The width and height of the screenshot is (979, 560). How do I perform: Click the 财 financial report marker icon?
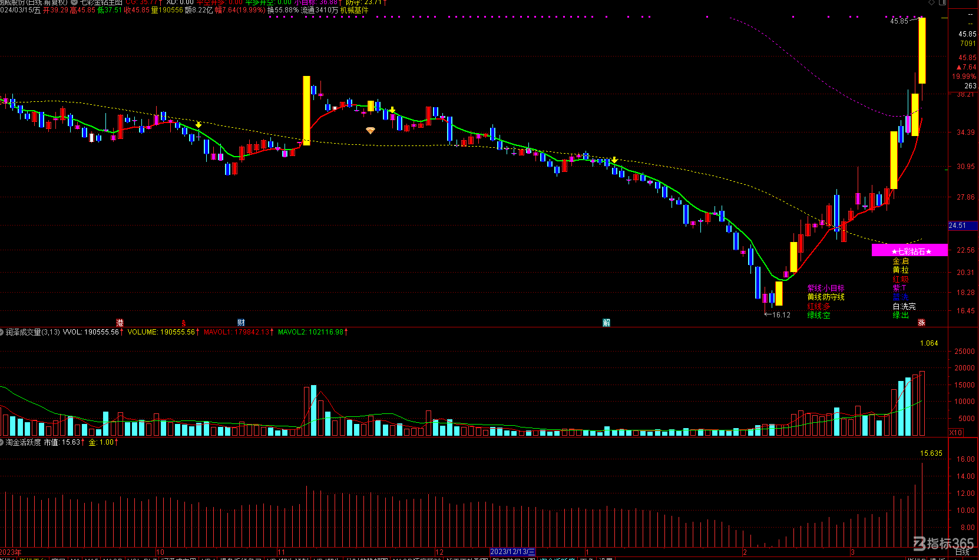(x=241, y=323)
